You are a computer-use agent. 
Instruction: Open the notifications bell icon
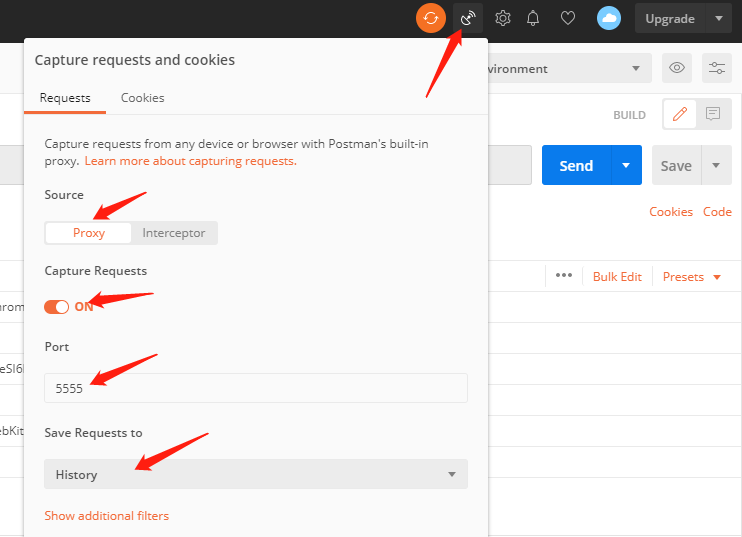tap(533, 18)
